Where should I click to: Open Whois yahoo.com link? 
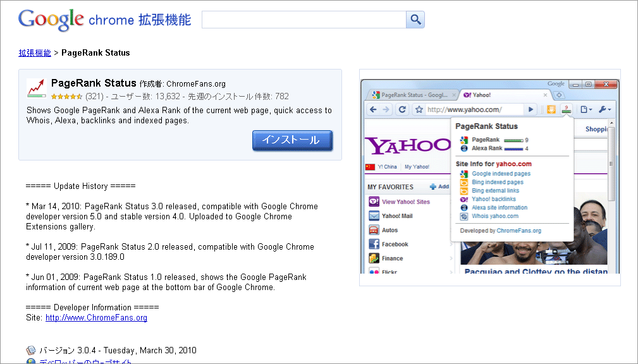coord(495,216)
